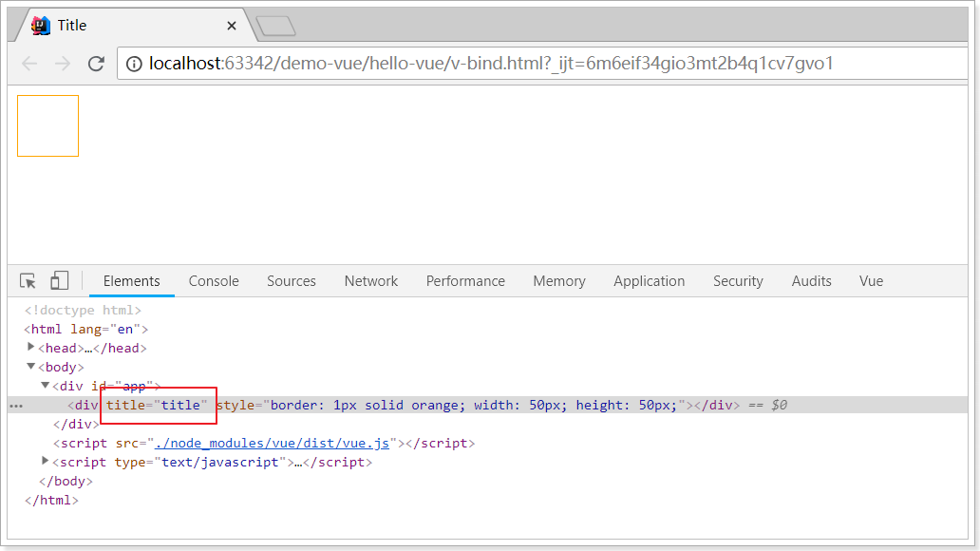Viewport: 980px width, 551px height.
Task: Toggle the device toolbar icon
Action: point(60,280)
